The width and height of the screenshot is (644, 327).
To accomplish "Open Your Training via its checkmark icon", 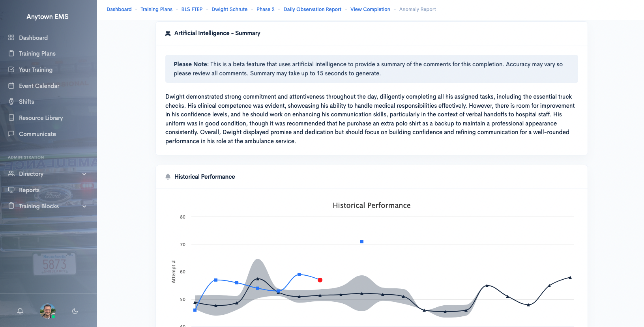I will pyautogui.click(x=11, y=69).
